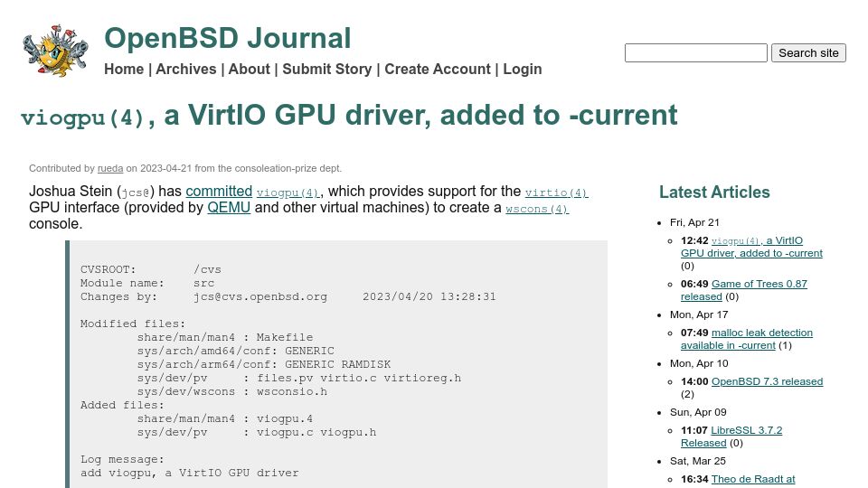868x488 pixels.
Task: Open Game of Trees 0.87 released
Action: (x=743, y=290)
